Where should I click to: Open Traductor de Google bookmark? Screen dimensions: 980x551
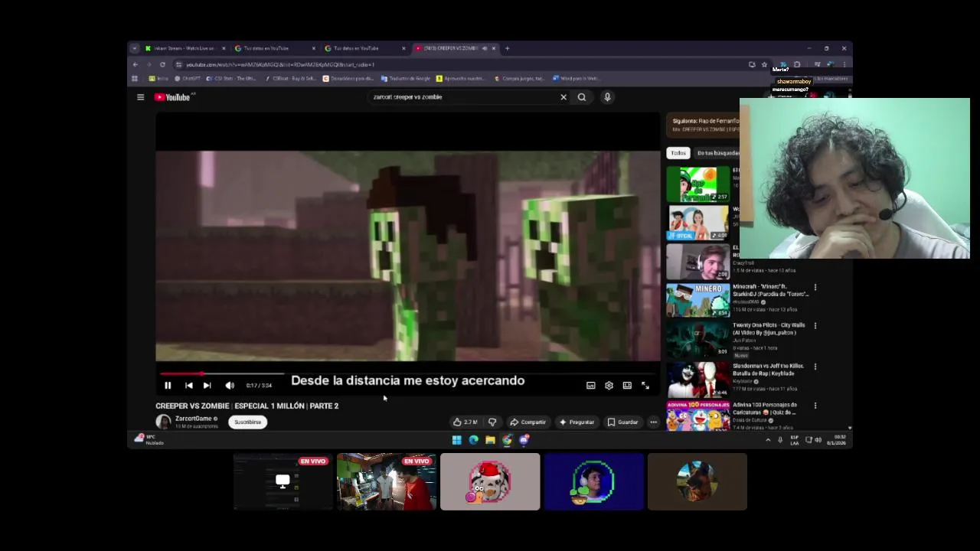(x=405, y=78)
